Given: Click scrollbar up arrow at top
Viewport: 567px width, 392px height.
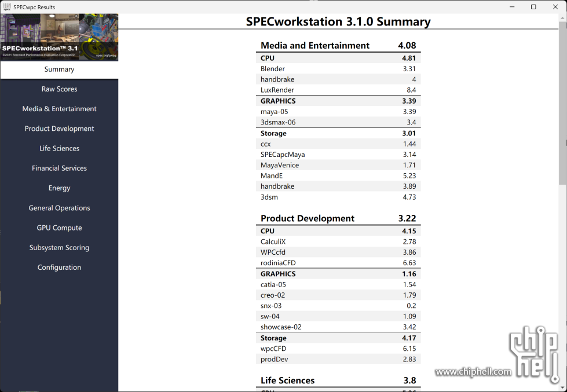Looking at the screenshot, I should point(562,19).
